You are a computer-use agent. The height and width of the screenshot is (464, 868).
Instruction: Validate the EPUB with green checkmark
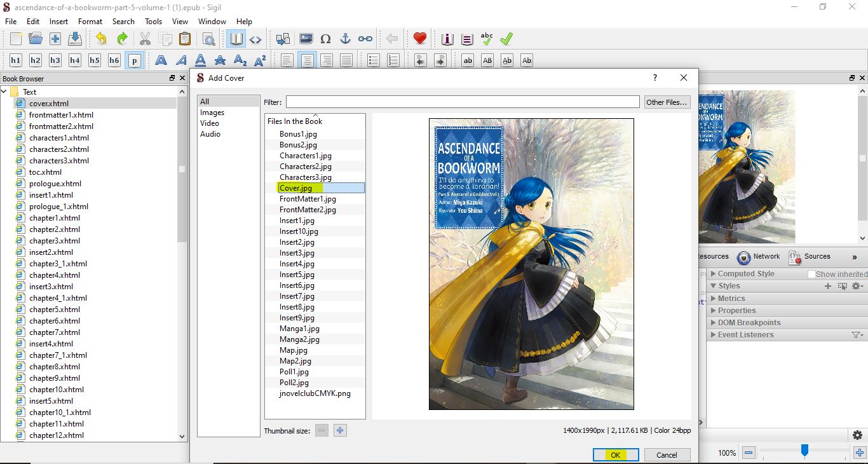(x=506, y=39)
